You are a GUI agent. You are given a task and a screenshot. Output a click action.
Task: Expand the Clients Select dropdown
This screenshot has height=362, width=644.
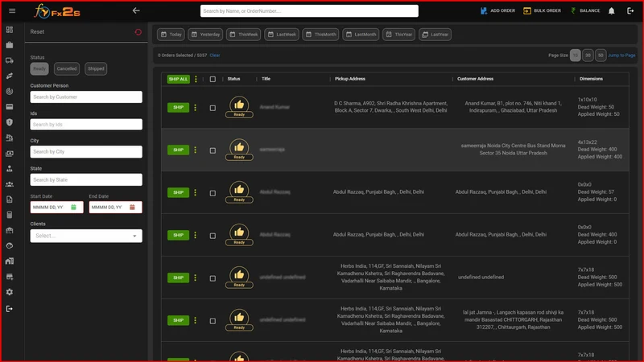click(x=86, y=236)
